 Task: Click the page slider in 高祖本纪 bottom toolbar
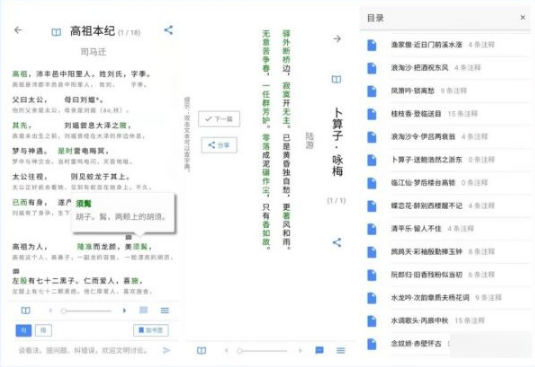pos(87,311)
